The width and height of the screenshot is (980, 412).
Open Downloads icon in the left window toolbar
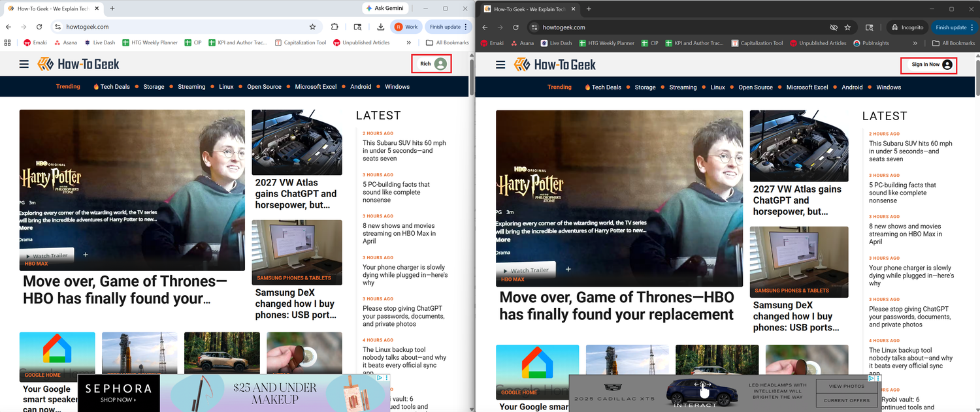pyautogui.click(x=380, y=27)
